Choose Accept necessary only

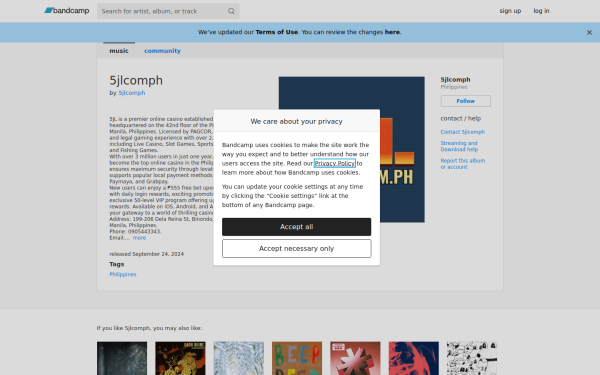297,248
